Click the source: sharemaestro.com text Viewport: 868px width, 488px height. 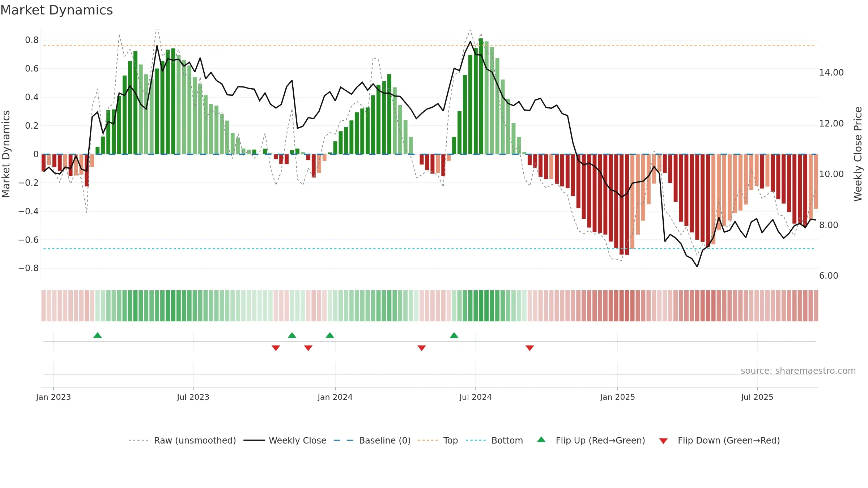point(798,371)
